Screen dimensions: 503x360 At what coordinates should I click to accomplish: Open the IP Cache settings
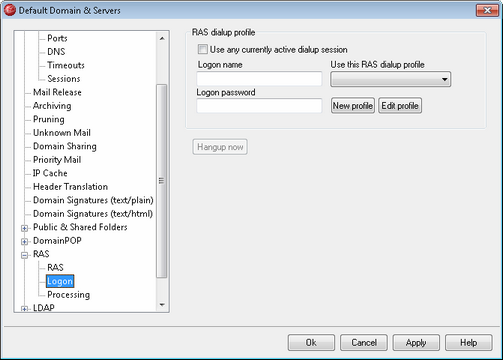click(50, 173)
